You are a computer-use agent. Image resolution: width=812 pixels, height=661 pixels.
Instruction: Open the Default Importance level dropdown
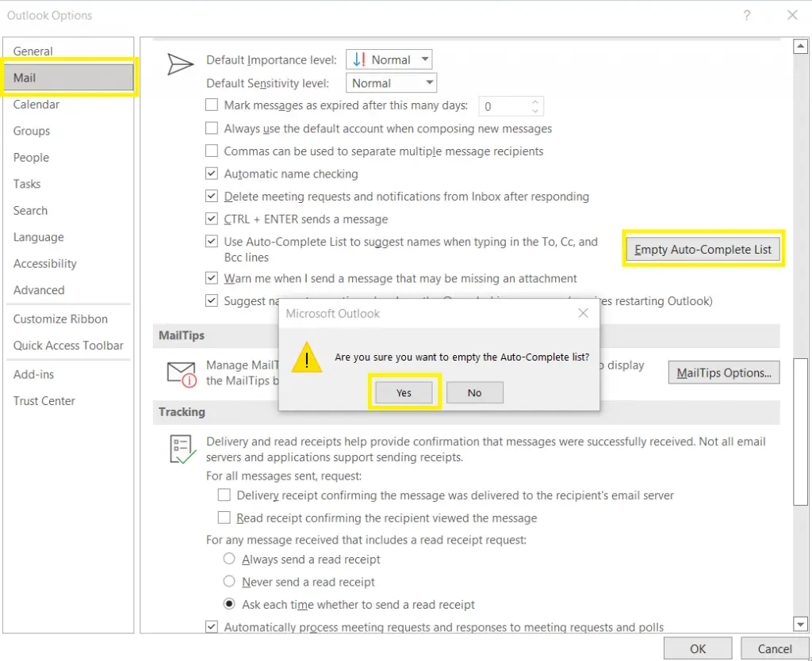click(x=389, y=59)
